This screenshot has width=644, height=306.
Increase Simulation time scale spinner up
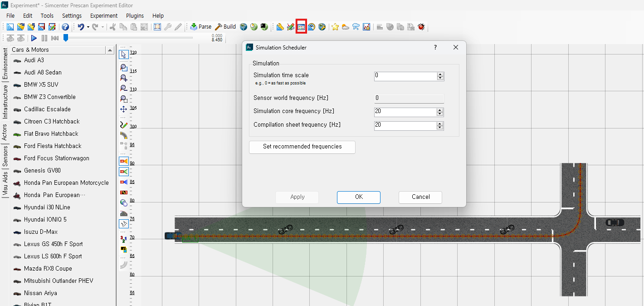[x=440, y=74]
